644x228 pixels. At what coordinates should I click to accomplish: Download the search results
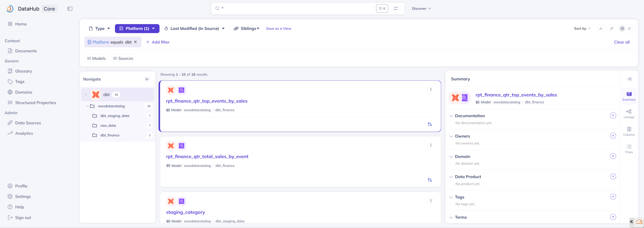[x=601, y=29]
